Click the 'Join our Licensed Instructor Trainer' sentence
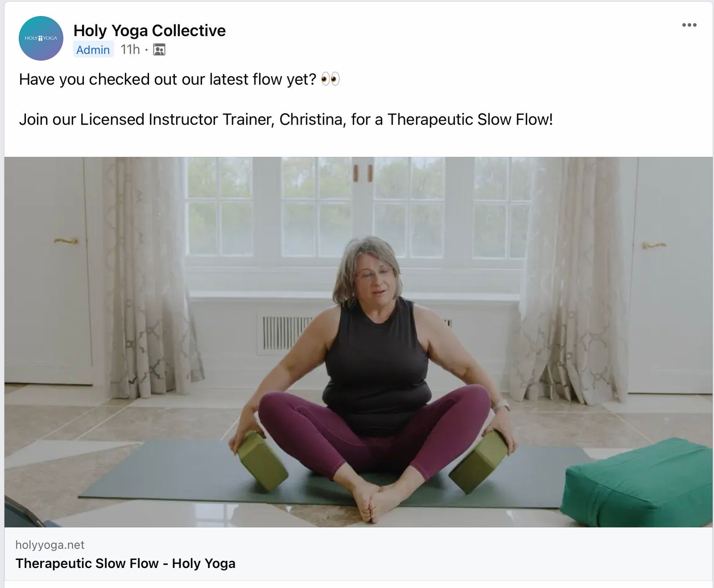Viewport: 714px width, 588px height. 286,120
